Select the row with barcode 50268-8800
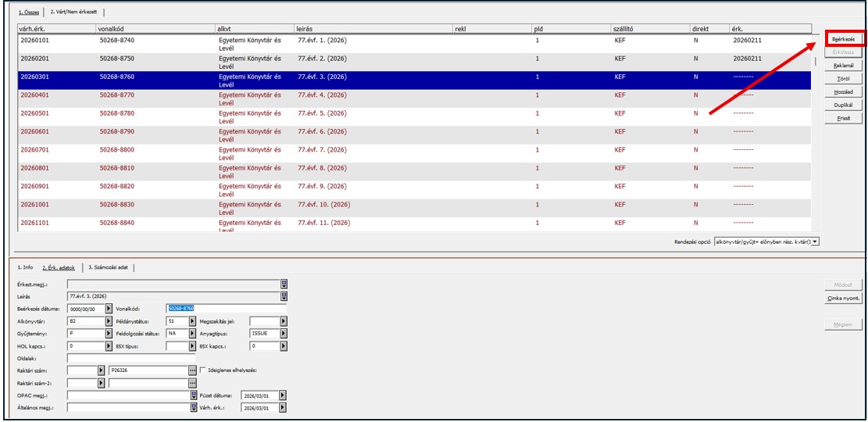 click(x=415, y=153)
